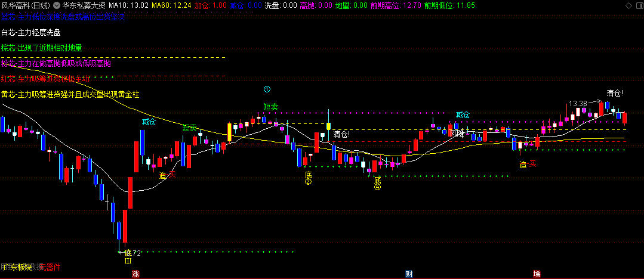Screen dimensions: 644x279
Task: Click the yellow III marker under the lowest 底
Action: [x=128, y=261]
